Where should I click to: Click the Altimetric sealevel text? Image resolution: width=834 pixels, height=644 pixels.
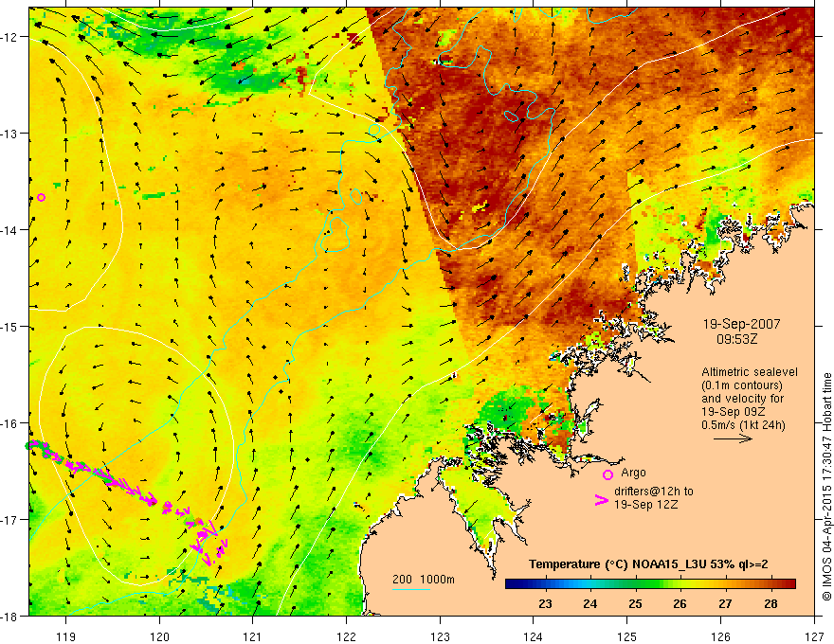tap(750, 372)
